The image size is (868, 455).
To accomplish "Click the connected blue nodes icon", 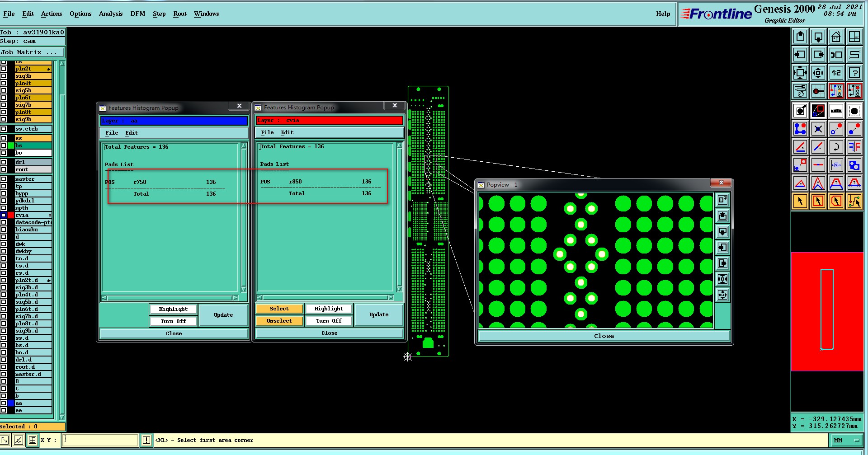I will (800, 129).
